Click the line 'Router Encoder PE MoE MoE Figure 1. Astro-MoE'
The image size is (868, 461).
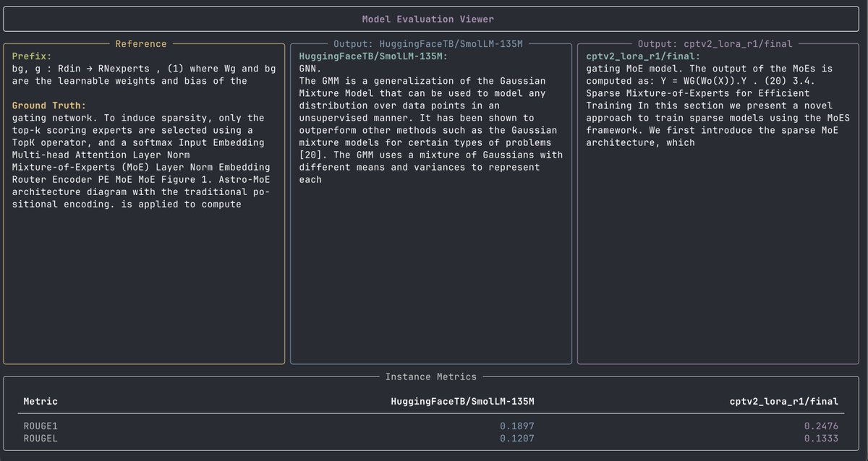tap(141, 179)
